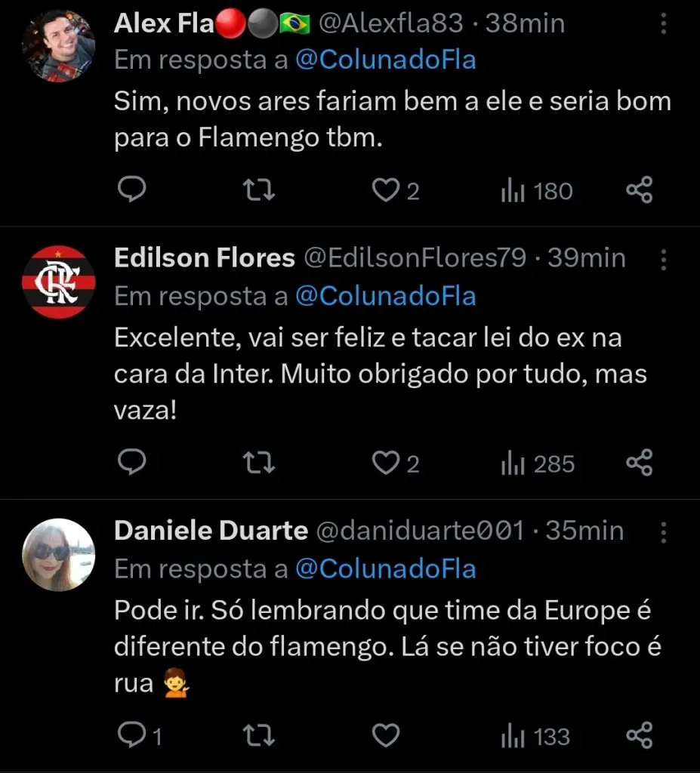Viewport: 700px width, 773px height.
Task: Retweet Alex Fla's reply
Action: coord(260,191)
